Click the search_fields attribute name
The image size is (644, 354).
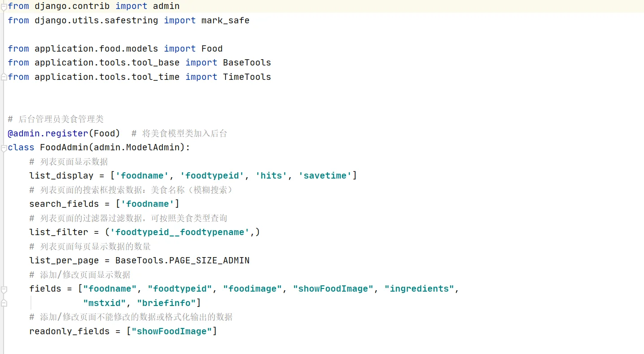pyautogui.click(x=64, y=204)
